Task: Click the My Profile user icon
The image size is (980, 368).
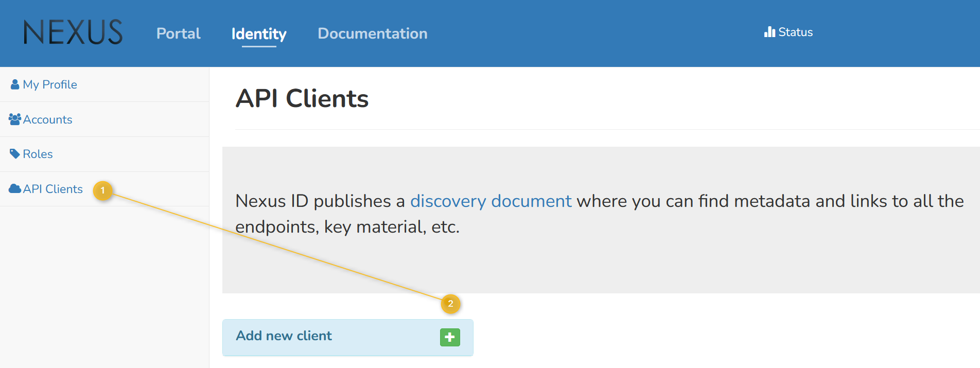Action: (x=15, y=84)
